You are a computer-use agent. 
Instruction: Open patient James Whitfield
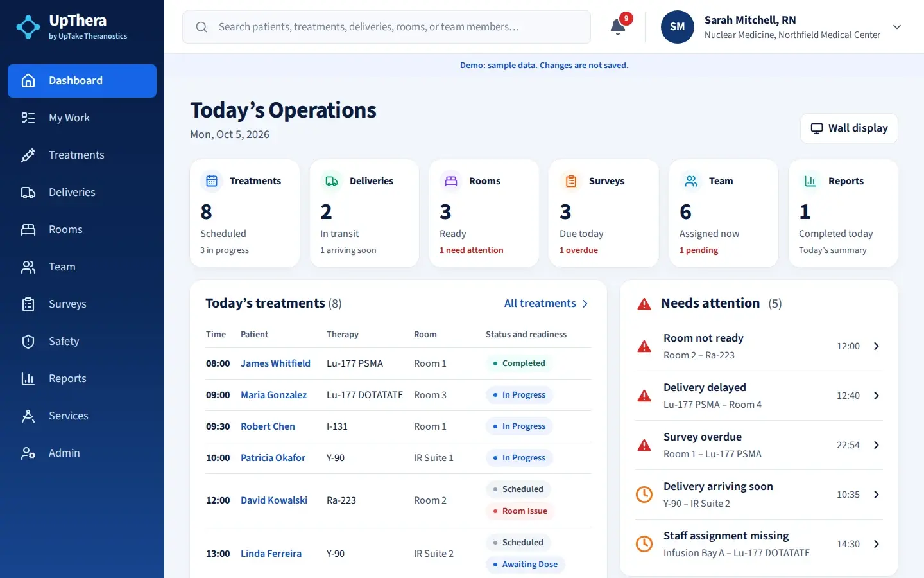275,363
